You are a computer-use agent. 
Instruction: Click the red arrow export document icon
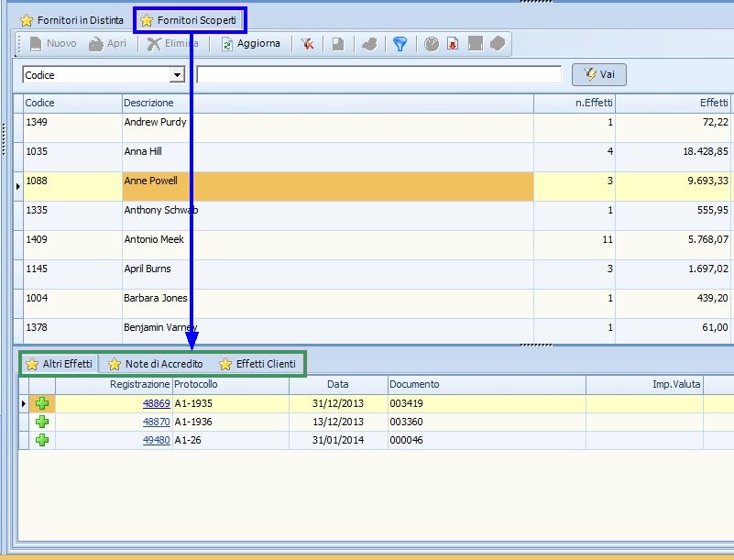[453, 44]
